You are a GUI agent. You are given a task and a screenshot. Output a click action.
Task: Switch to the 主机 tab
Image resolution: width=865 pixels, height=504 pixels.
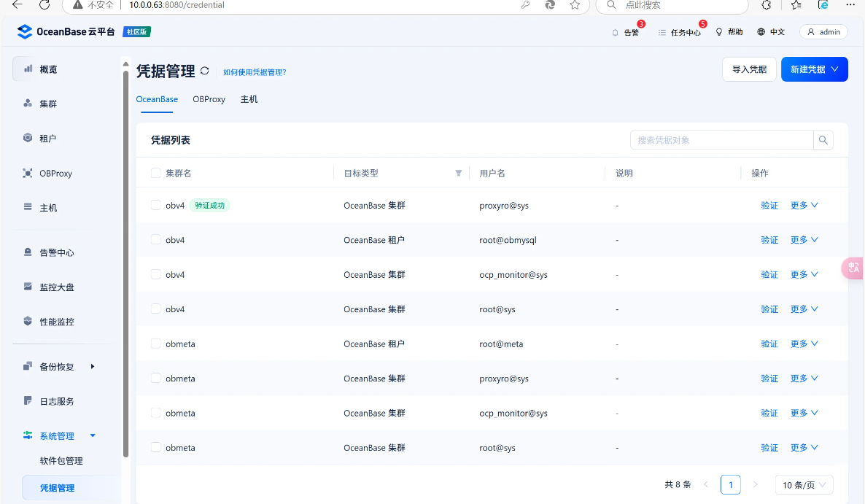tap(249, 99)
